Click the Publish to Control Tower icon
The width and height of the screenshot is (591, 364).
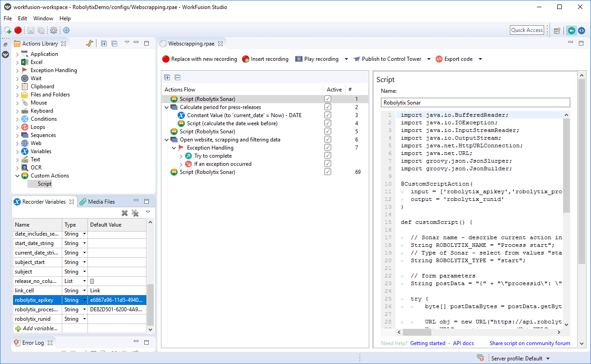(x=357, y=59)
